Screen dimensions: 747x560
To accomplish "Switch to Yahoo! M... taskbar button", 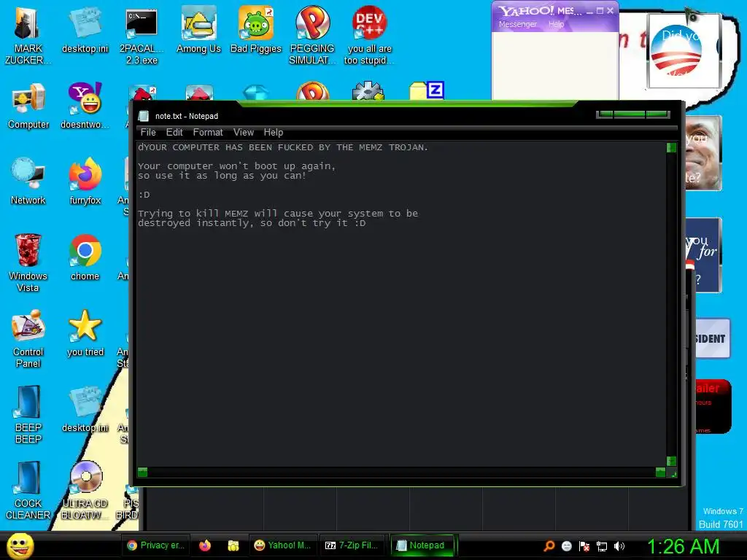I will (282, 545).
